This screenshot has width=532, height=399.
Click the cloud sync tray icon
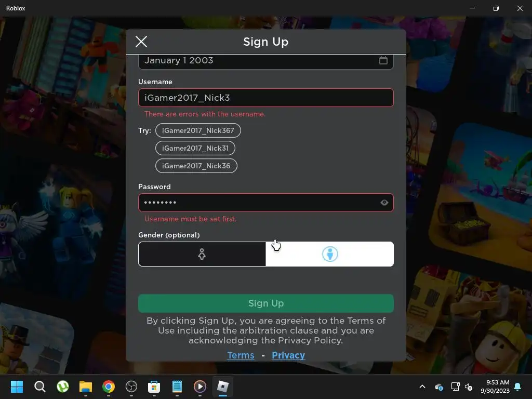pos(438,387)
